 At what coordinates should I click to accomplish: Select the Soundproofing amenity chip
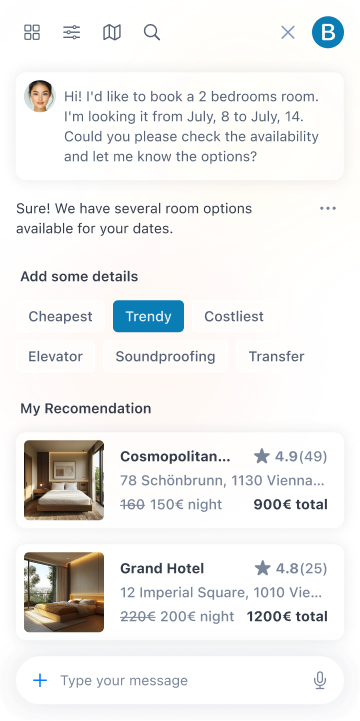[x=166, y=356]
